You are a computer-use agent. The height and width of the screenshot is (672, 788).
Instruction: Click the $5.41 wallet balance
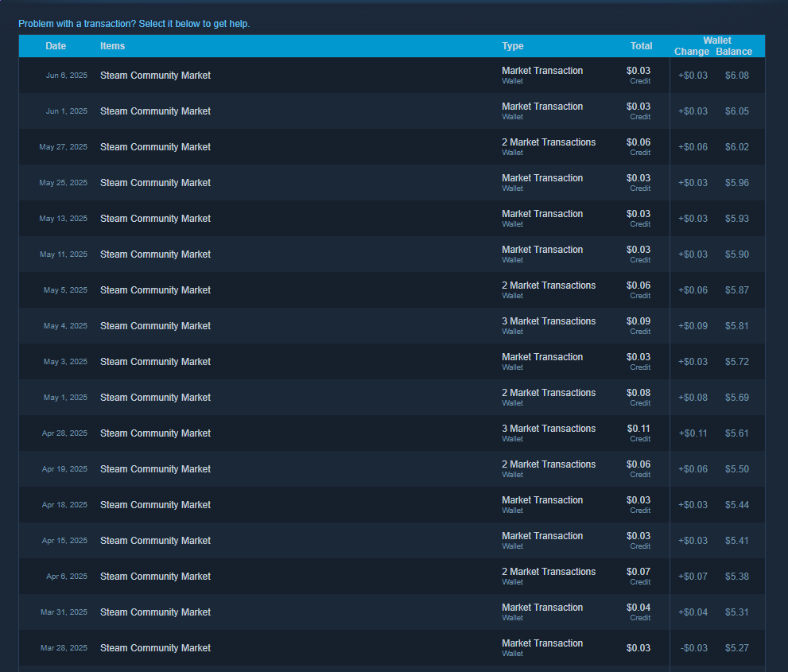click(737, 540)
